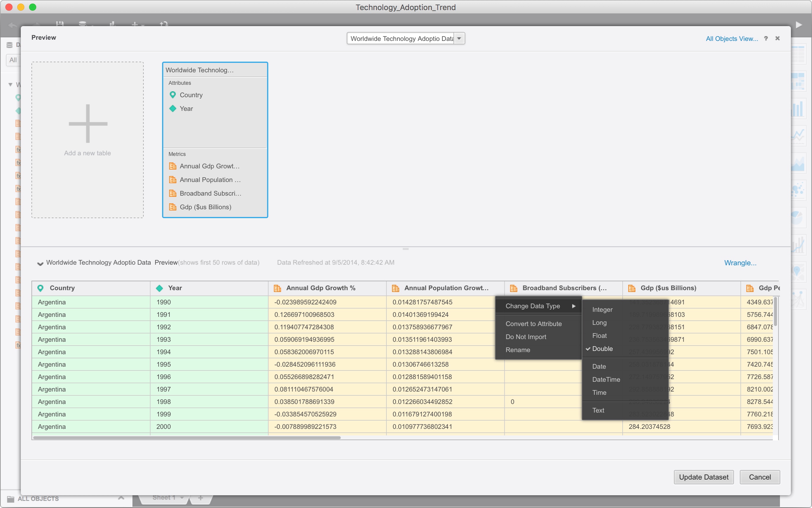Screen dimensions: 812x508
Task: Click the Gdp ($us Billions) row in table card
Action: click(215, 207)
